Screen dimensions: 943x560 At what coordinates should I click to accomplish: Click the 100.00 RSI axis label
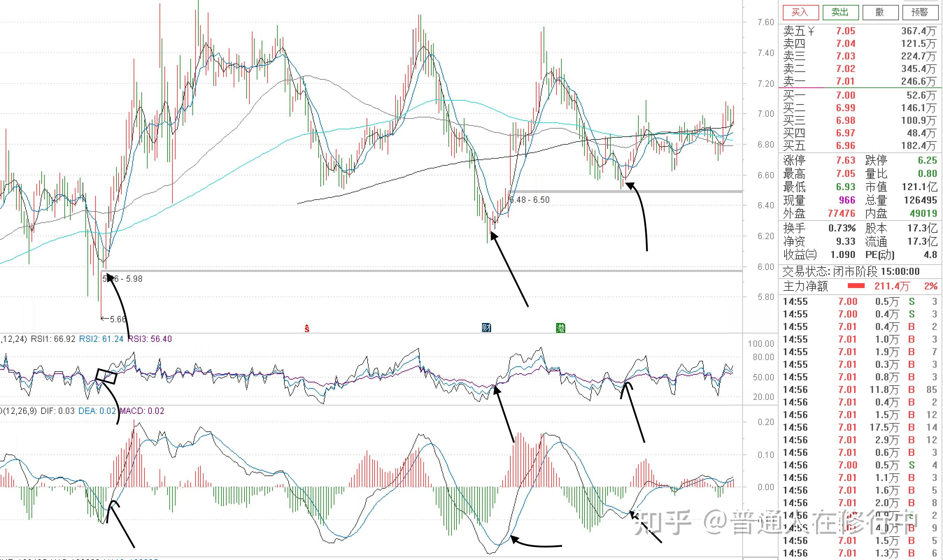(x=761, y=343)
